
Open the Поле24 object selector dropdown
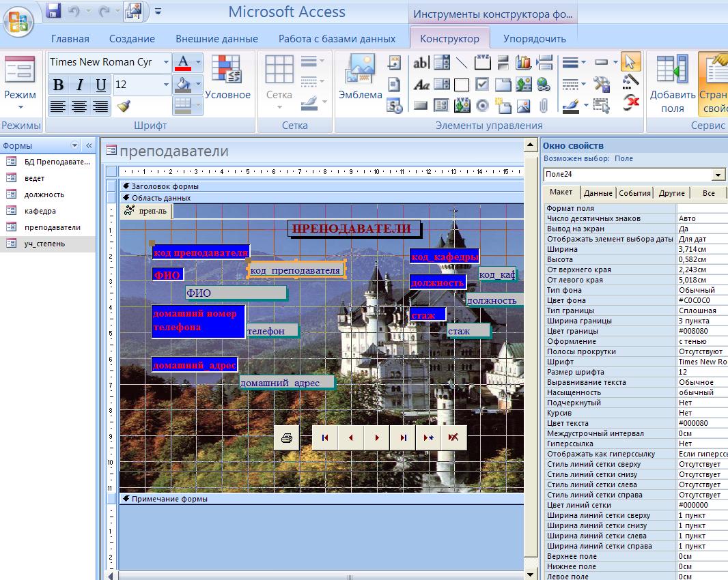click(x=718, y=175)
